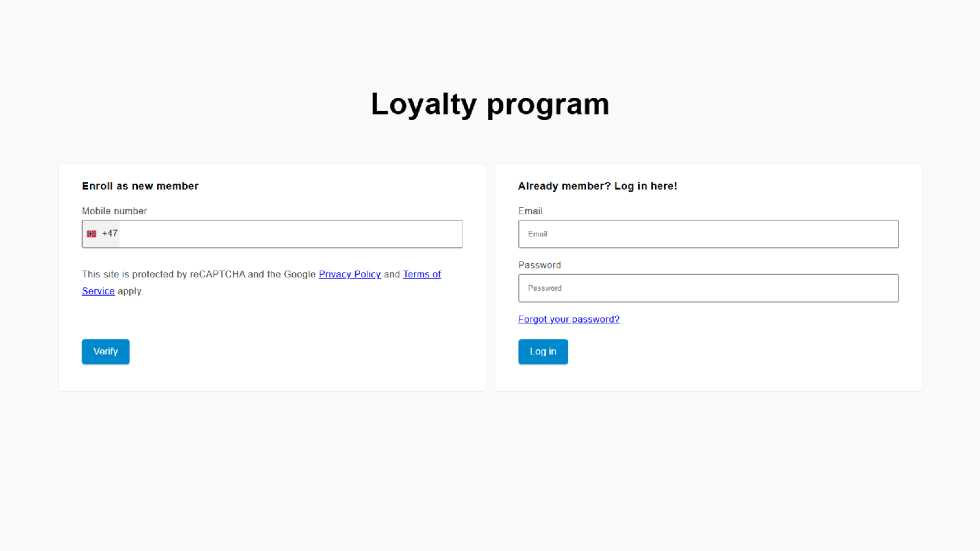Click the "Password" label above the field
Image resolution: width=980 pixels, height=551 pixels.
coord(540,265)
